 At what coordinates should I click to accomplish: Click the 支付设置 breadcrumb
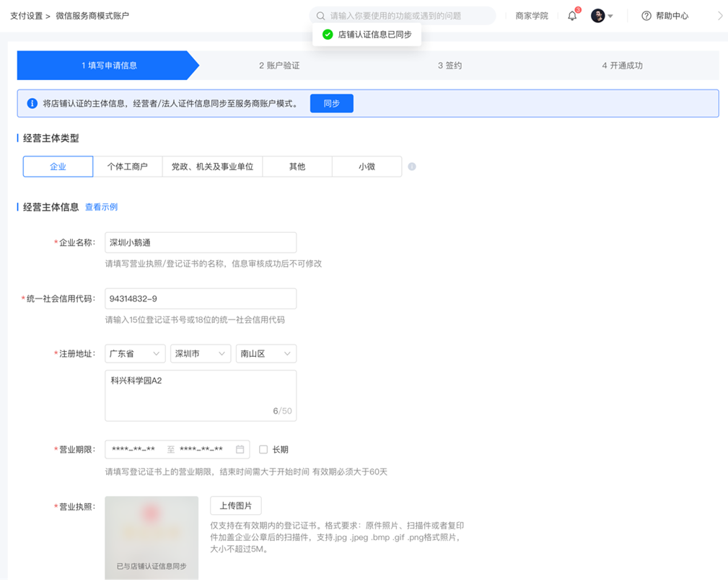click(27, 16)
